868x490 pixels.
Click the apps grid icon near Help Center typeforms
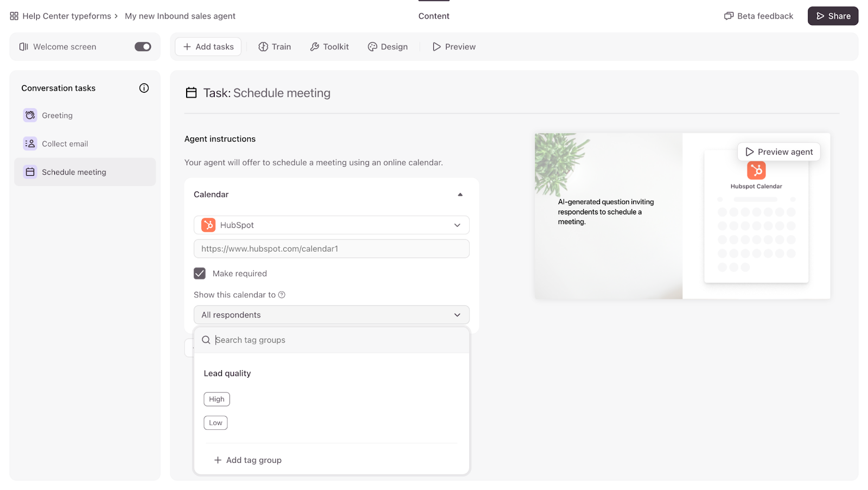coord(14,16)
